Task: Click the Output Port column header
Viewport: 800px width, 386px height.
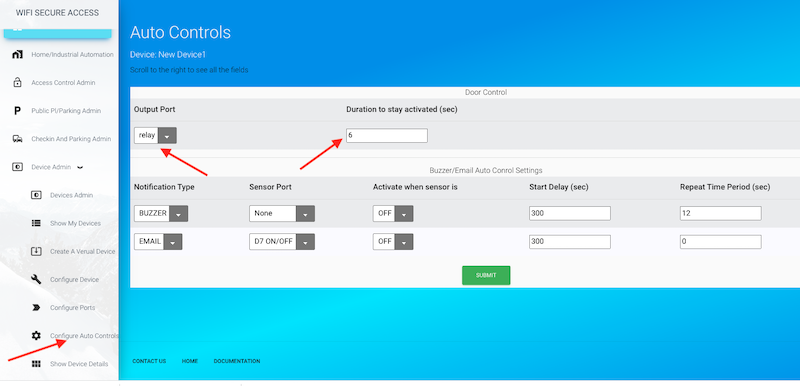Action: coord(155,110)
